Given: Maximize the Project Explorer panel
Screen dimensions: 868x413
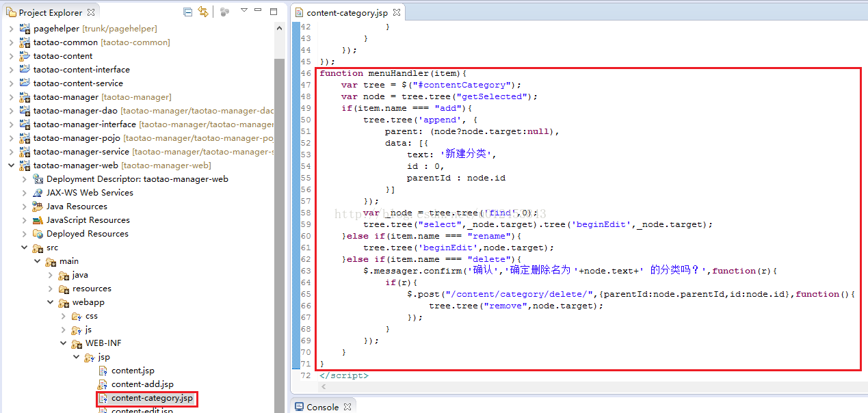Looking at the screenshot, I should click(274, 11).
